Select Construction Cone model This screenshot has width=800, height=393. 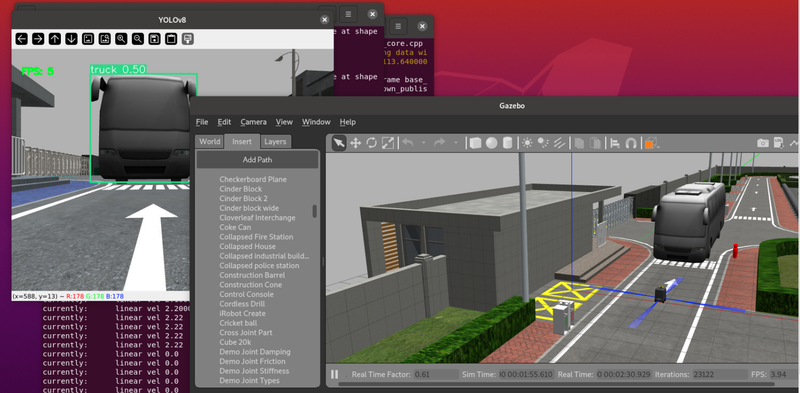tap(251, 285)
